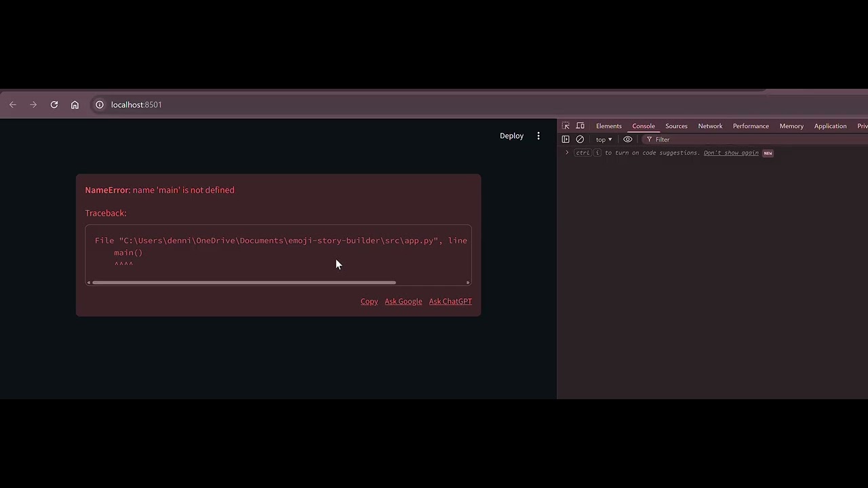Open the Streamlit Deploy button
Image resolution: width=868 pixels, height=488 pixels.
[x=511, y=136]
